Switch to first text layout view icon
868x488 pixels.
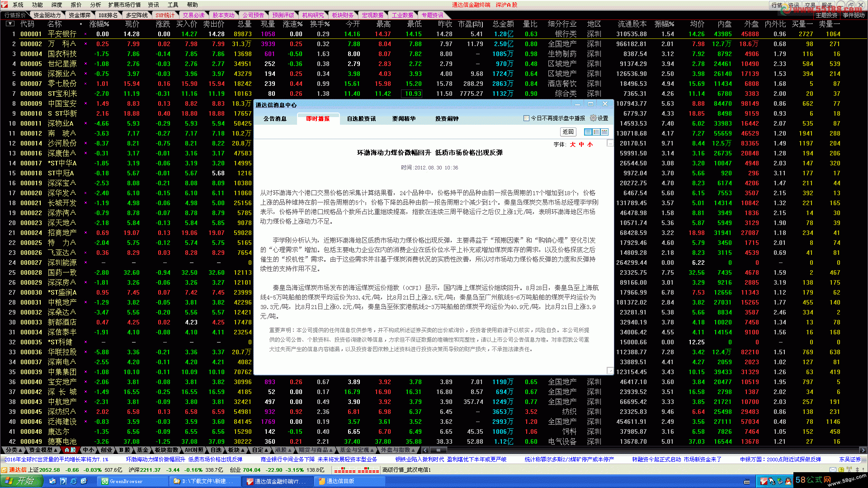pos(588,132)
